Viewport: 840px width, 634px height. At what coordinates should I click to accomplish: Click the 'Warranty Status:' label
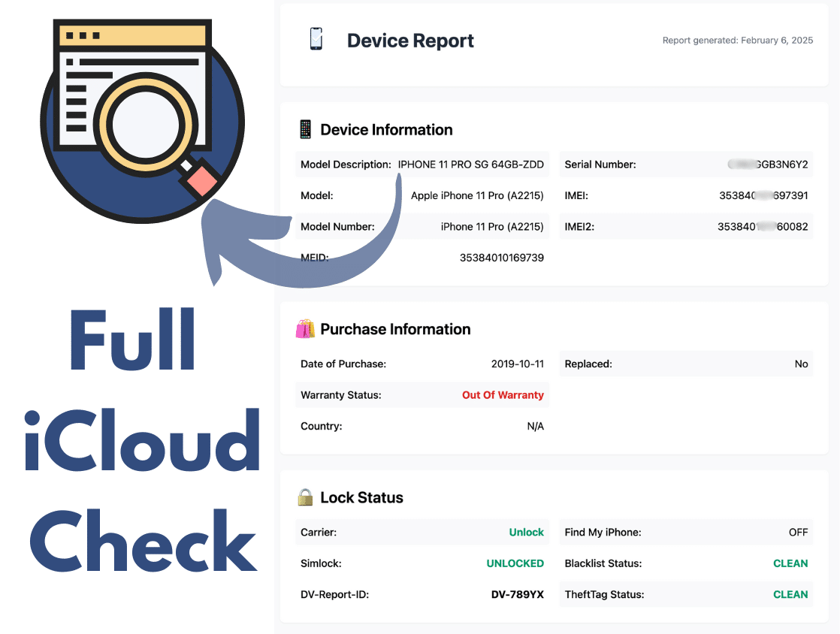(x=340, y=394)
